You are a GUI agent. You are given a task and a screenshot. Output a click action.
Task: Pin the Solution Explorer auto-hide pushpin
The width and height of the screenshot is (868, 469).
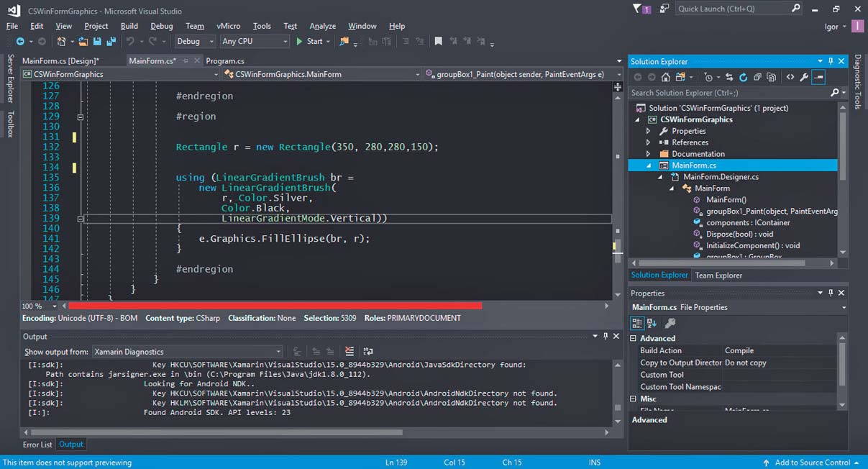click(x=831, y=61)
